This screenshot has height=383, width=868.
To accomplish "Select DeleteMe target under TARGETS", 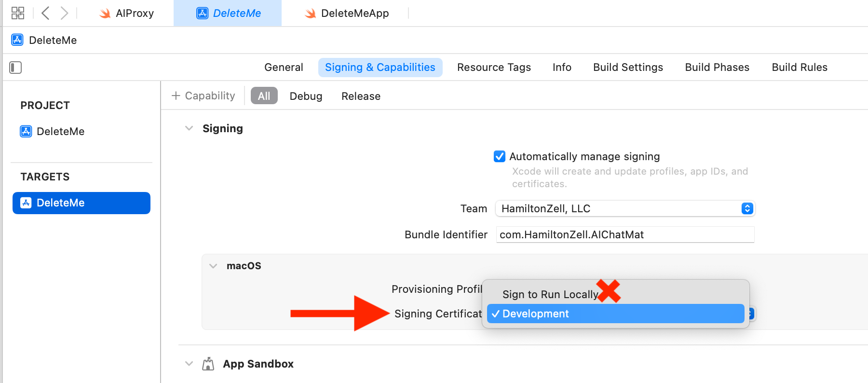I will tap(81, 203).
